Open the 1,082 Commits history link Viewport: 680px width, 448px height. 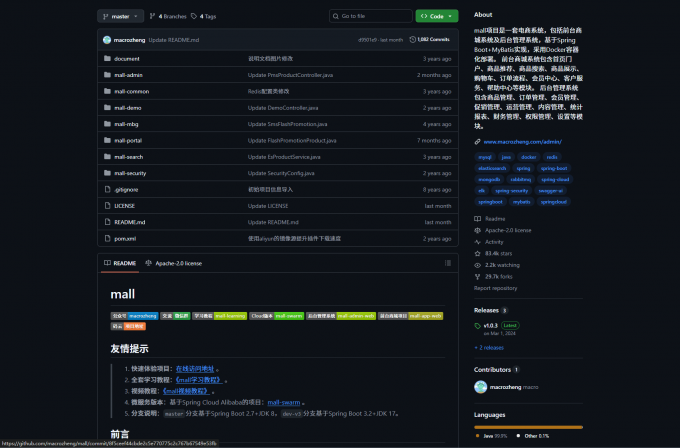[429, 39]
